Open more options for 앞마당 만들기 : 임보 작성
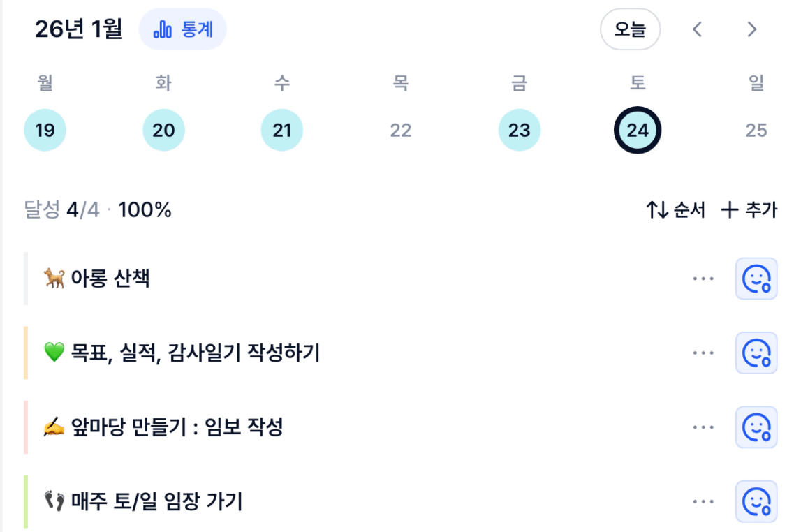Image resolution: width=787 pixels, height=532 pixels. pyautogui.click(x=703, y=427)
